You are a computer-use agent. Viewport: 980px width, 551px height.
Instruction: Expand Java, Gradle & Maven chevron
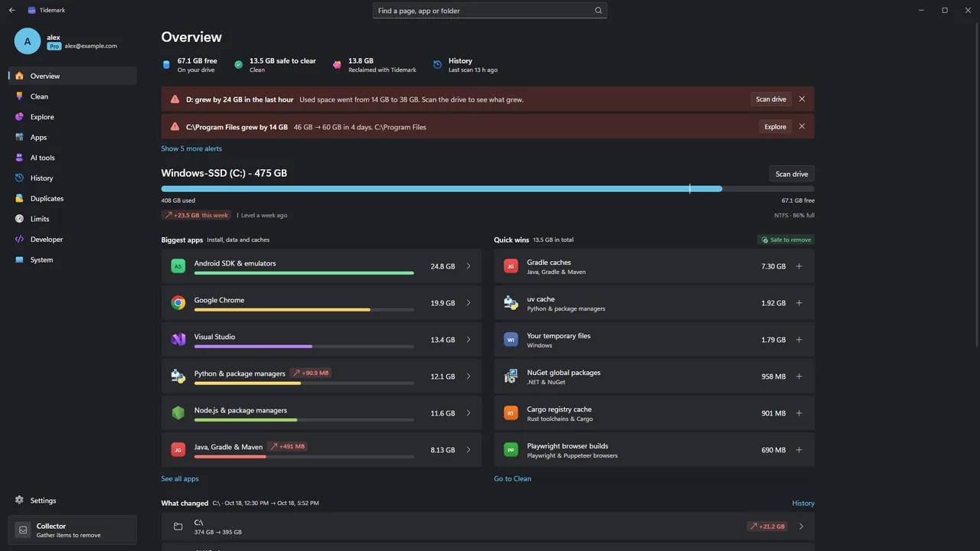tap(469, 450)
